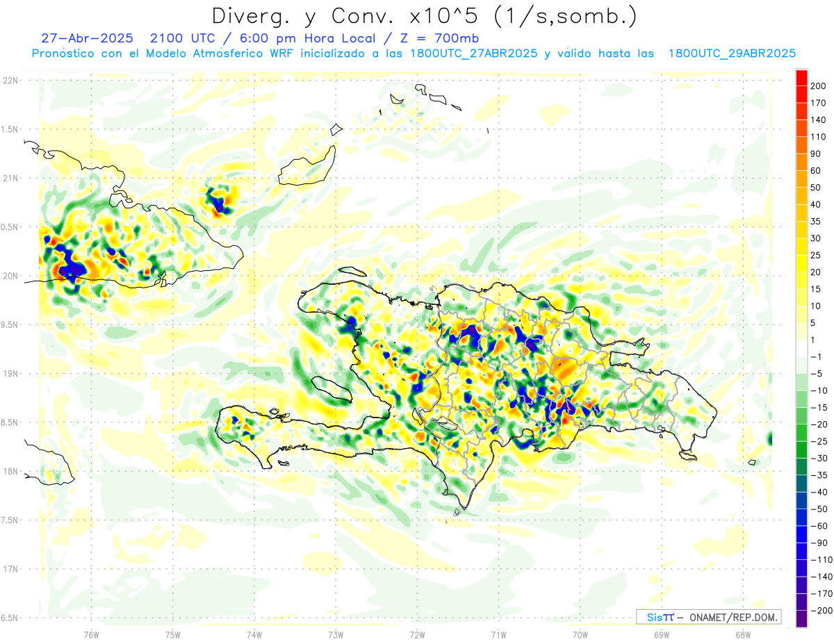Image resolution: width=834 pixels, height=644 pixels.
Task: Click the "18N" latitude label
Action: (x=10, y=471)
